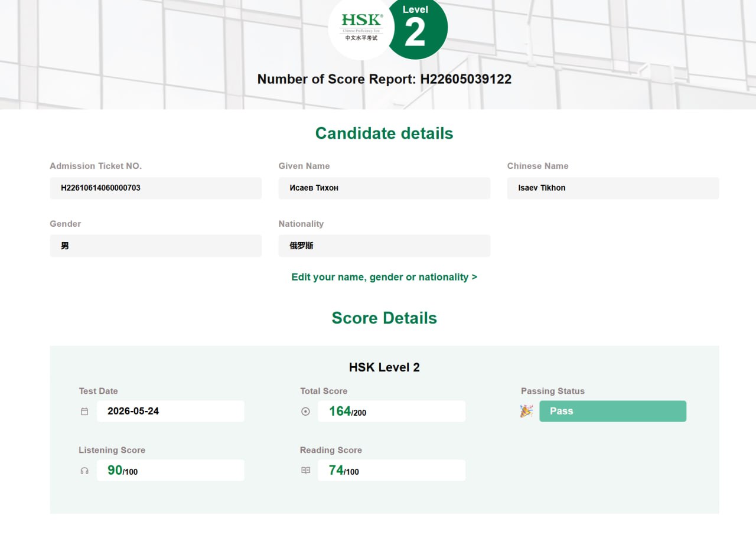Click the headphones icon by Listening Score
The height and width of the screenshot is (535, 756).
click(x=84, y=471)
